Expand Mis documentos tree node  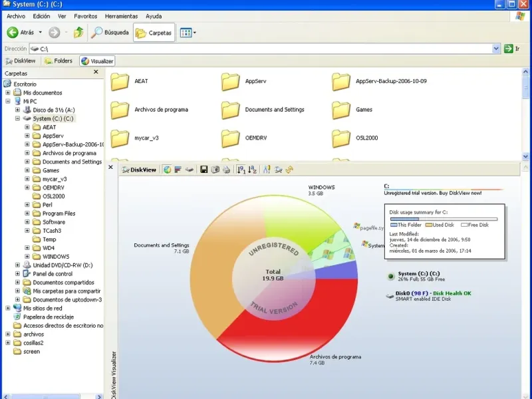[8, 92]
